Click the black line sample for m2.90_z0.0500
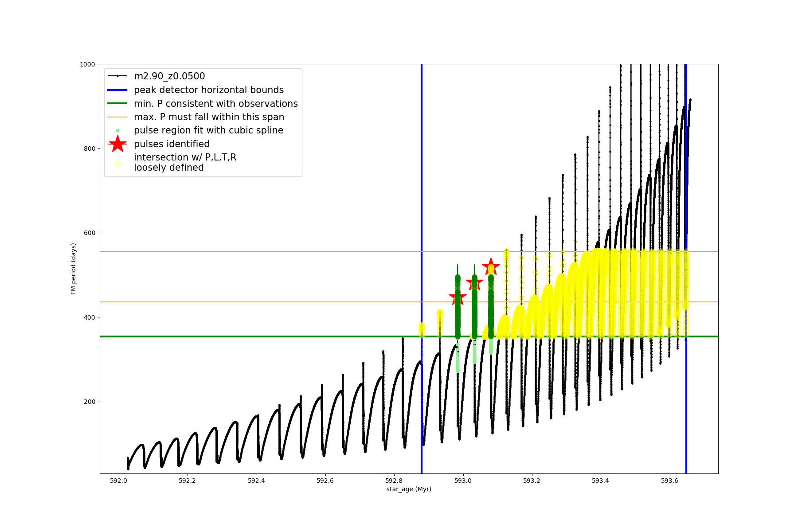 [117, 76]
